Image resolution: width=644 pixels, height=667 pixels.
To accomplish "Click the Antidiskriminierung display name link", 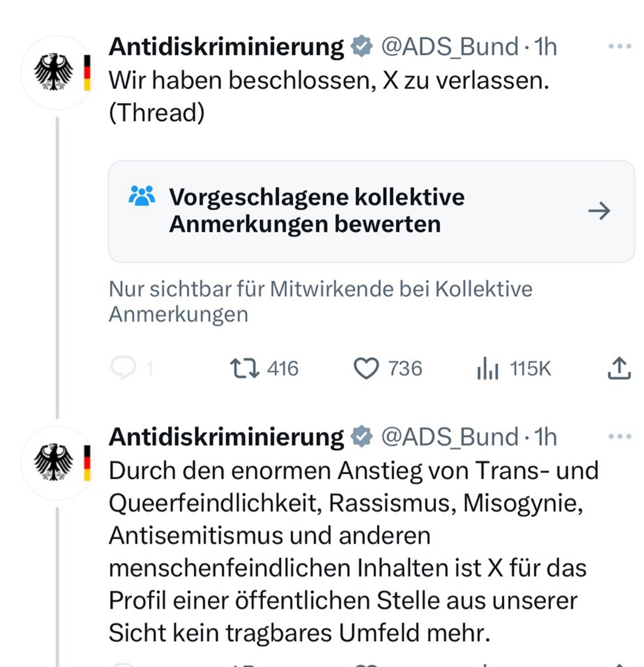I will (225, 46).
